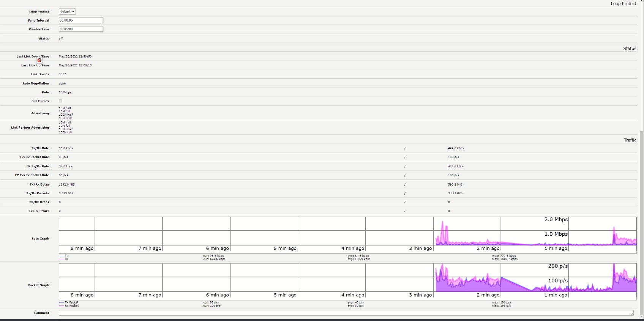Open the Loop Protect dropdown
The width and height of the screenshot is (644, 321).
pyautogui.click(x=67, y=11)
